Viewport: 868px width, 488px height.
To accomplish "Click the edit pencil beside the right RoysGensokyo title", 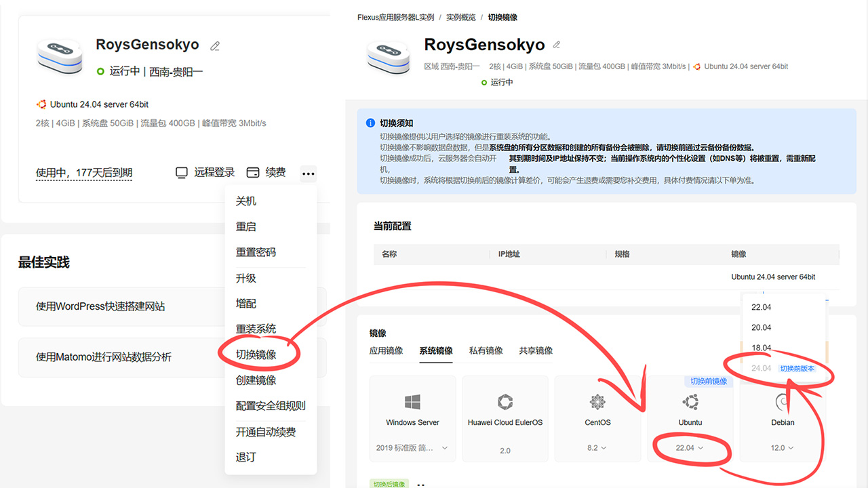I will tap(557, 45).
